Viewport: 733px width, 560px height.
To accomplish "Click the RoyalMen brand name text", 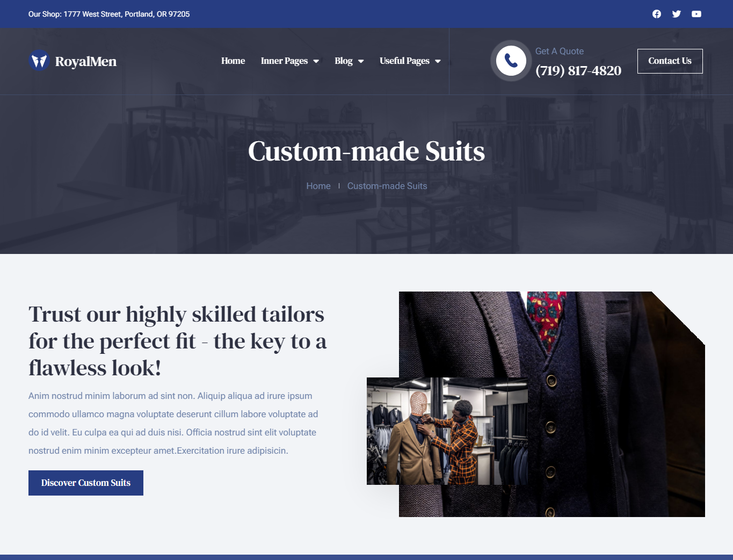I will click(86, 61).
